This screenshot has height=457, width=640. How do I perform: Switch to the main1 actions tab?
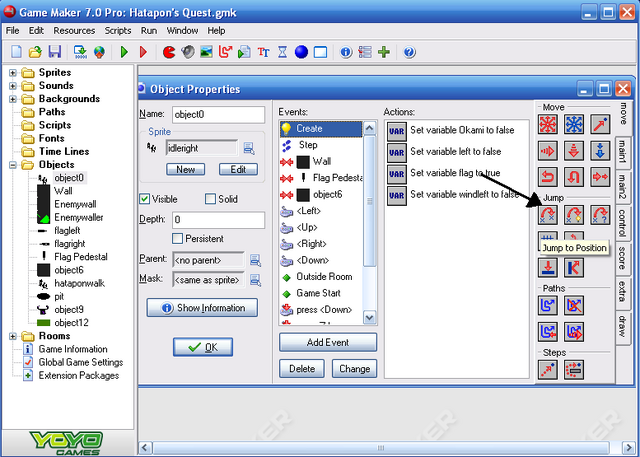click(622, 151)
